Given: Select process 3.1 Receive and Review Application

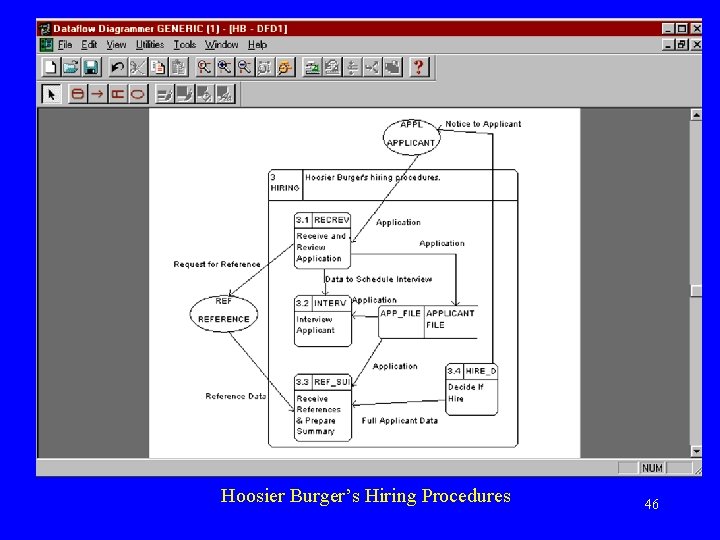Looking at the screenshot, I should pyautogui.click(x=322, y=240).
